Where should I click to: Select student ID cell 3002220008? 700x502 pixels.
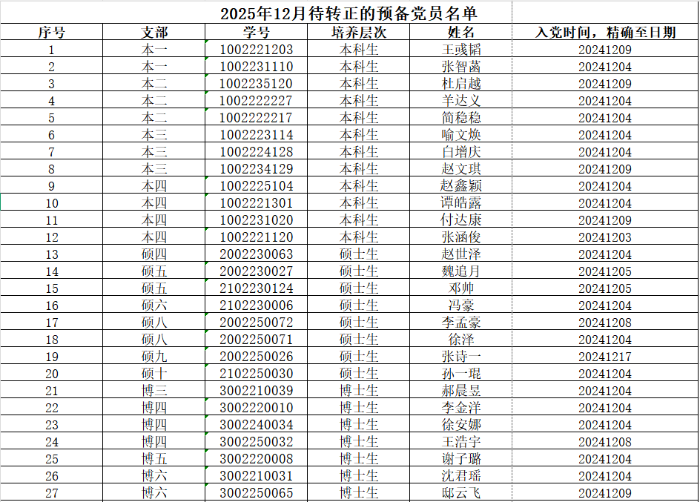point(256,459)
